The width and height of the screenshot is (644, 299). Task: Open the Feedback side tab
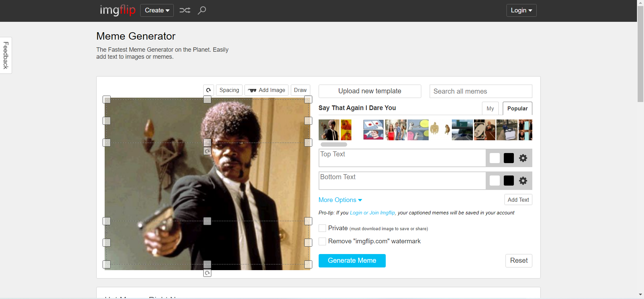click(6, 55)
